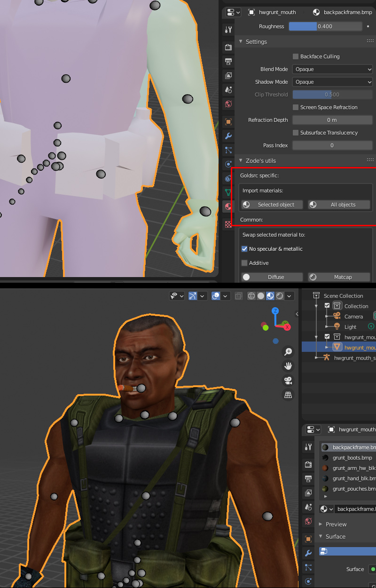Select material preview viewport shading

click(x=270, y=296)
